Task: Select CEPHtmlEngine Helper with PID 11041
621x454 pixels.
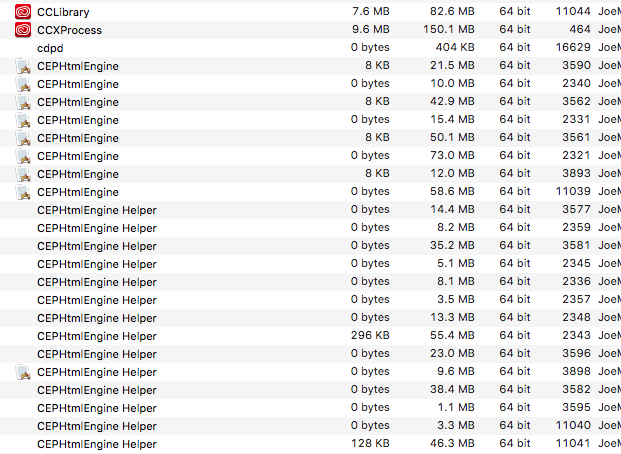Action: tap(310, 444)
